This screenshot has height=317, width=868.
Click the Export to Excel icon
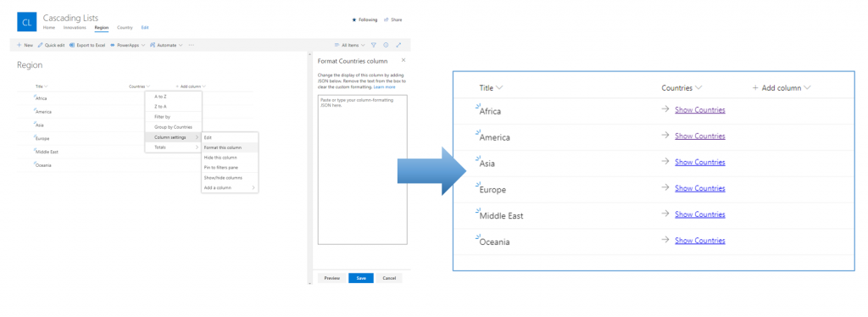point(72,46)
